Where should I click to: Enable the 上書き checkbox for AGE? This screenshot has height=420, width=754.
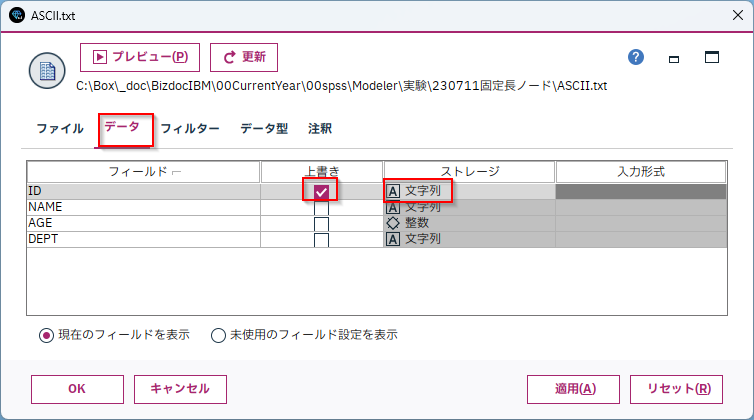click(x=321, y=224)
